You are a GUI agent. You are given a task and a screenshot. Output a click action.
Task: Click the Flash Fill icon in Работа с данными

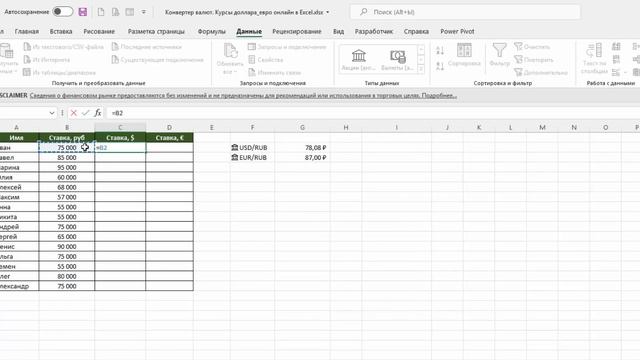click(616, 47)
